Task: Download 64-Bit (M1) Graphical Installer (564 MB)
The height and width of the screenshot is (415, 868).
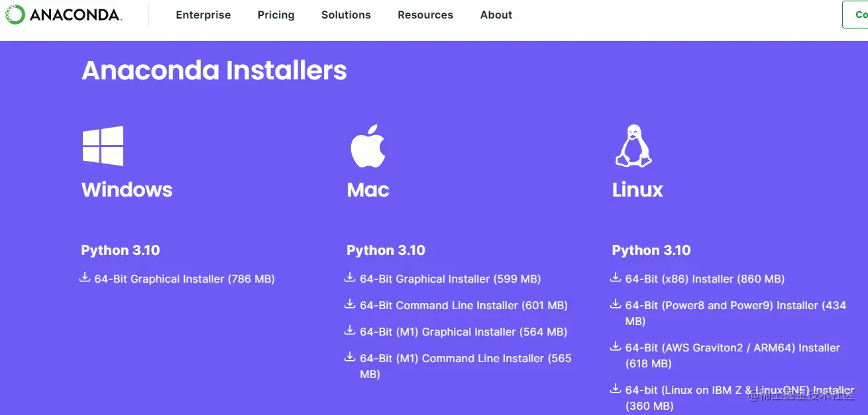Action: (x=464, y=332)
